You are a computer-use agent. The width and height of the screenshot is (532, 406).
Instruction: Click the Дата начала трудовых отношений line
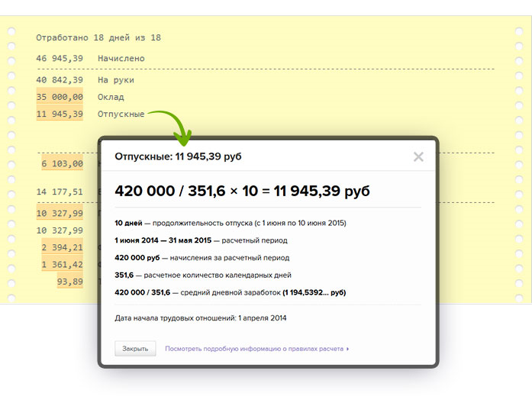click(x=200, y=317)
